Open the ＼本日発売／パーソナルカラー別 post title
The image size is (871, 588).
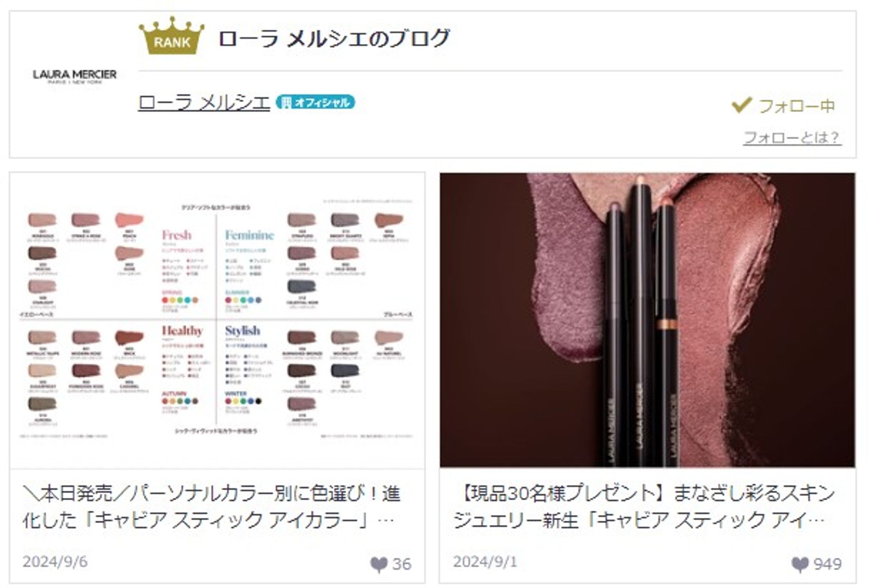pyautogui.click(x=211, y=507)
